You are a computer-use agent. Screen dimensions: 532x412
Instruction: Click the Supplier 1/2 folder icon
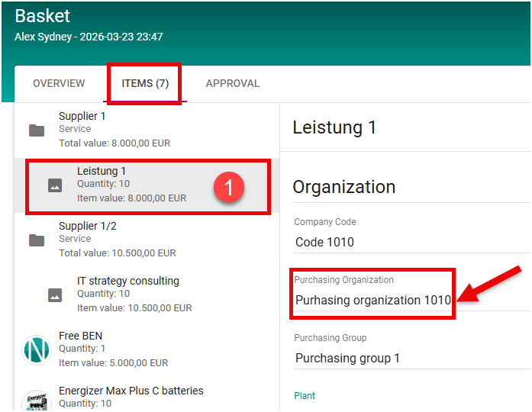click(37, 240)
